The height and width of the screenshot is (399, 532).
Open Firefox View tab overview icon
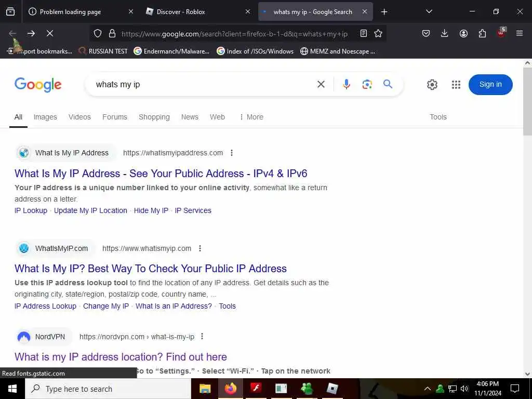10,11
